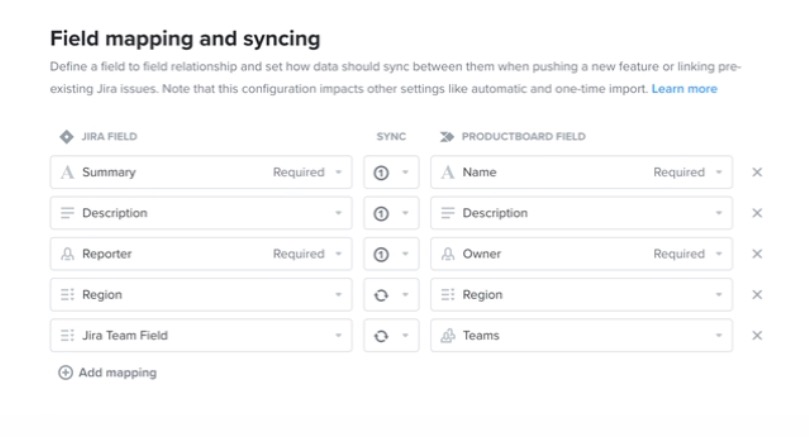
Task: Click the JIRA FIELD column header
Action: click(x=109, y=137)
